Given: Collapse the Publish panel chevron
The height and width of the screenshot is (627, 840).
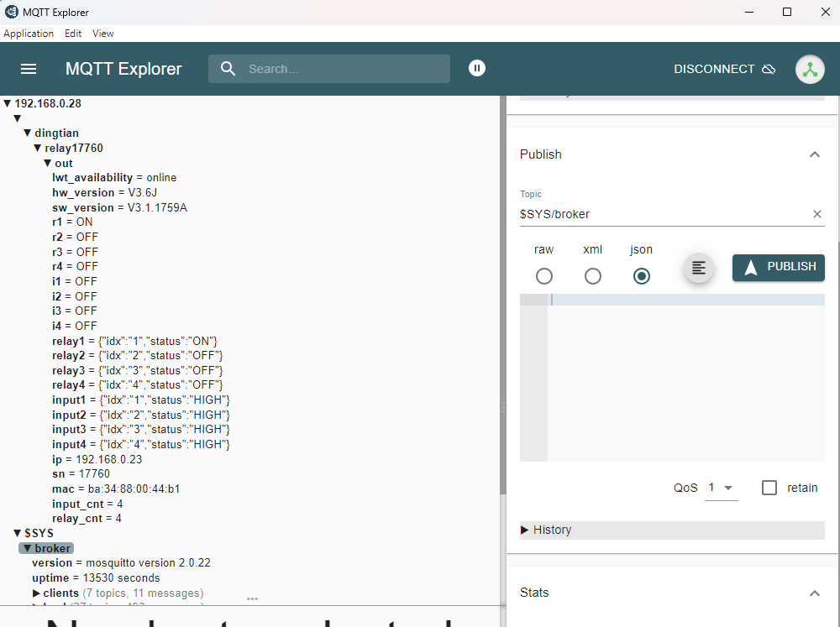Looking at the screenshot, I should pos(814,154).
